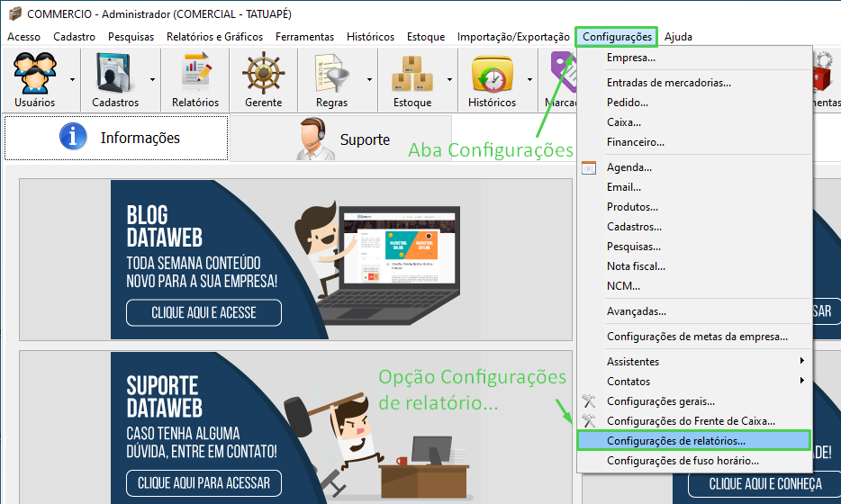Click tools icon beside Configurações gerais

tap(588, 401)
